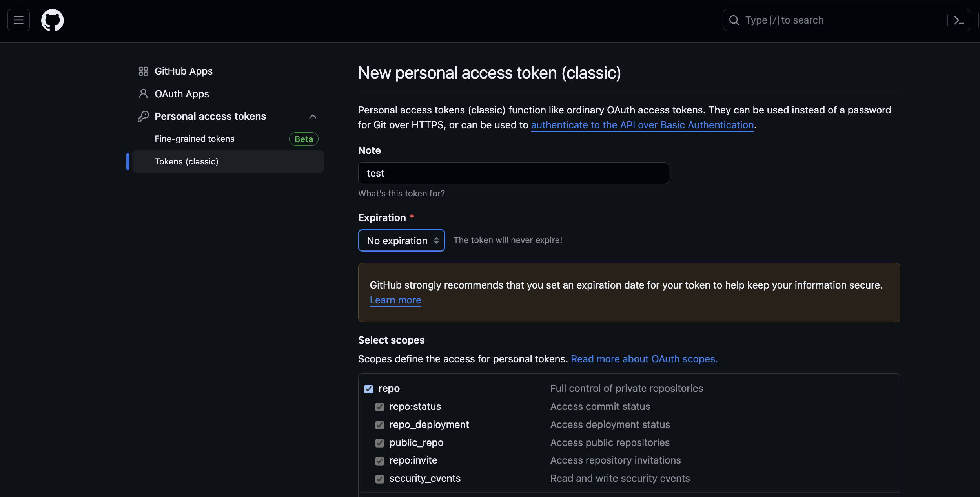
Task: Toggle the security_events checkbox
Action: click(379, 479)
